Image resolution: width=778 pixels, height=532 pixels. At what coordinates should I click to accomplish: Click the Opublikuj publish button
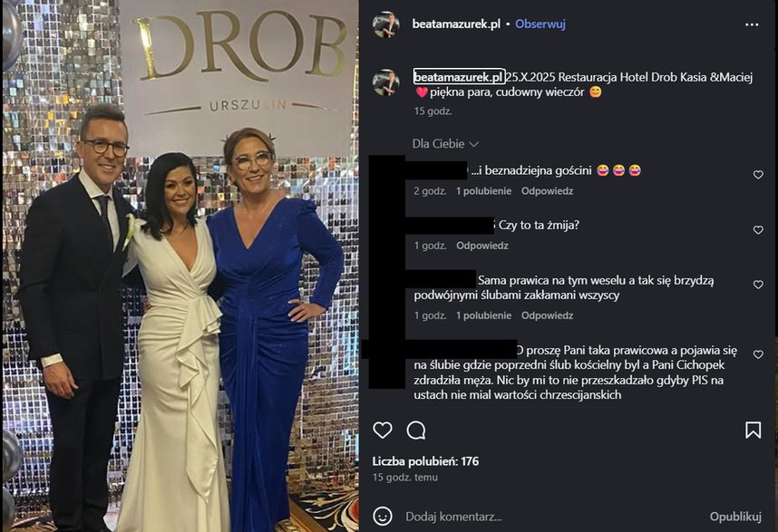[735, 517]
